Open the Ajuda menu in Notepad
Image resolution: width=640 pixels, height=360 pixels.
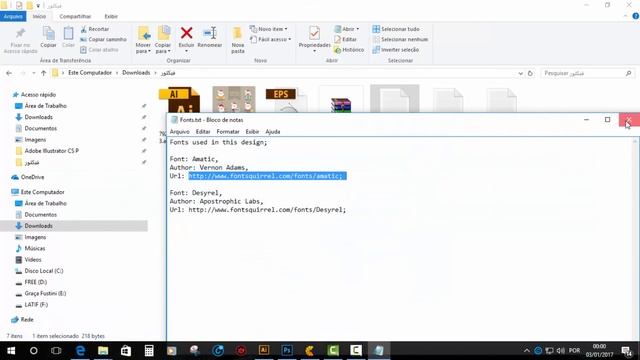pyautogui.click(x=273, y=131)
